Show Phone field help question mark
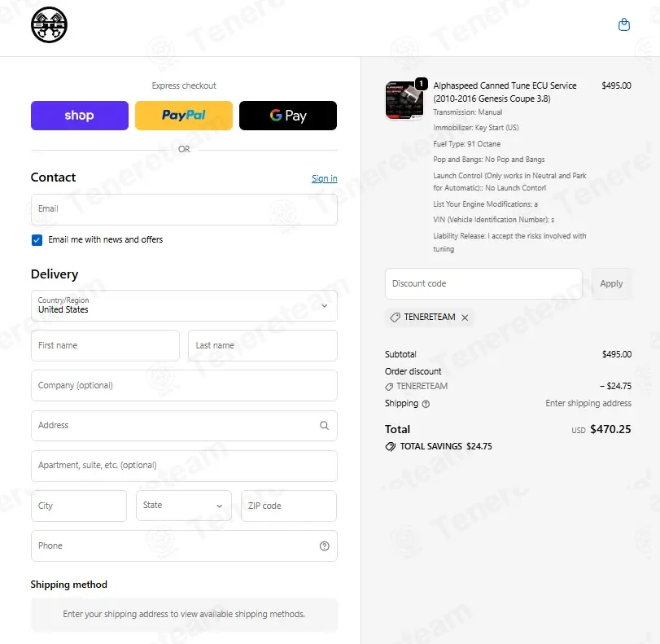Viewport: 660px width, 644px height. (324, 545)
